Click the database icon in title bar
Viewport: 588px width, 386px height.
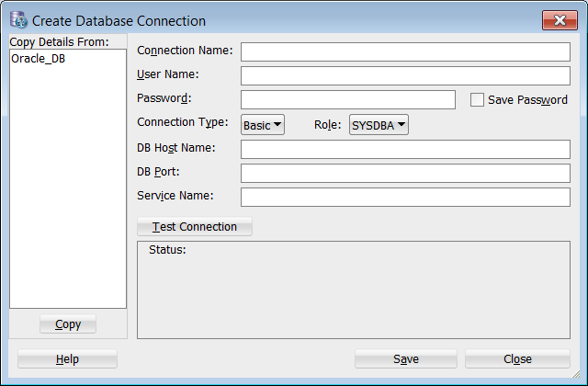click(18, 20)
